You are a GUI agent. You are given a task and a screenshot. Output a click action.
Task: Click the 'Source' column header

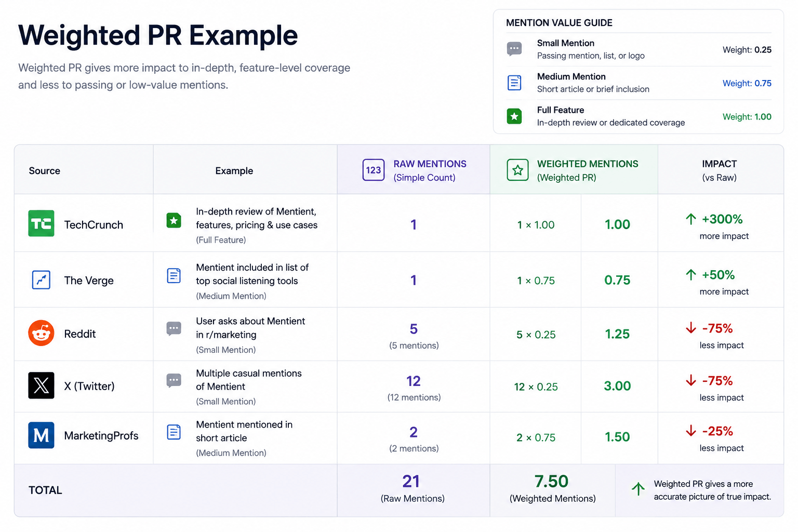tap(45, 171)
